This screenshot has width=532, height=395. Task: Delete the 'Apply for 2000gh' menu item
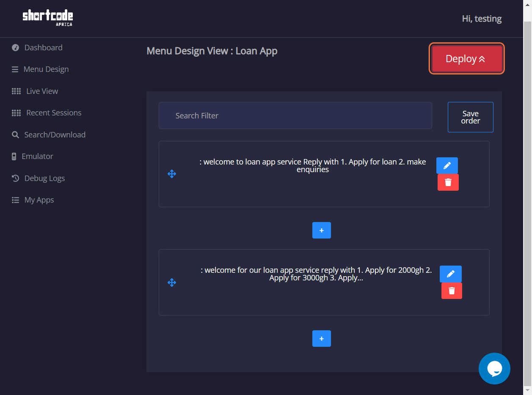tap(452, 291)
